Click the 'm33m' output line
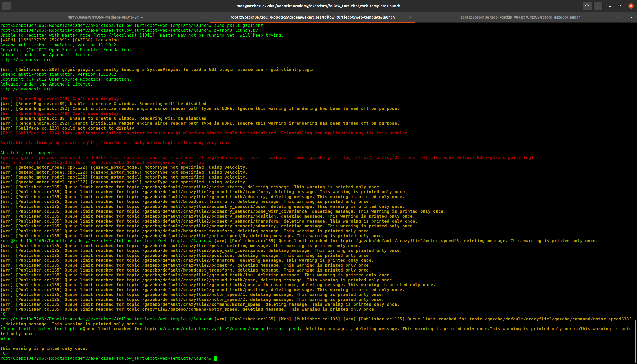The image size is (637, 364). (5, 339)
